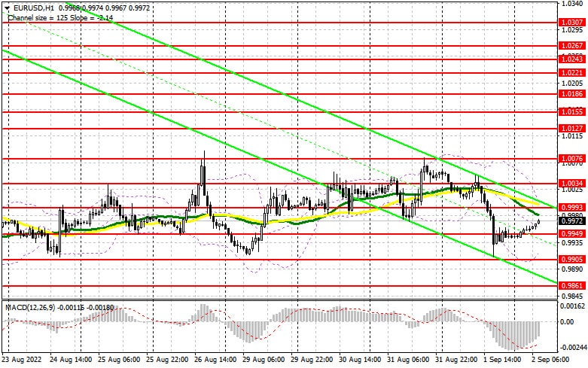Click the chart menu triangle beside EURUSD,H1

click(7, 8)
